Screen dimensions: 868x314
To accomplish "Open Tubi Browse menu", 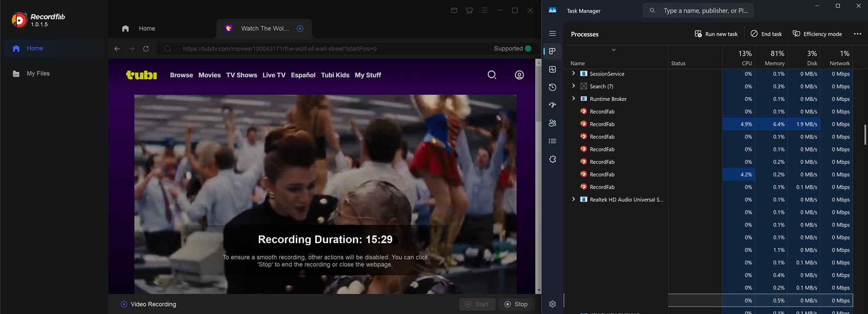I will coord(181,75).
